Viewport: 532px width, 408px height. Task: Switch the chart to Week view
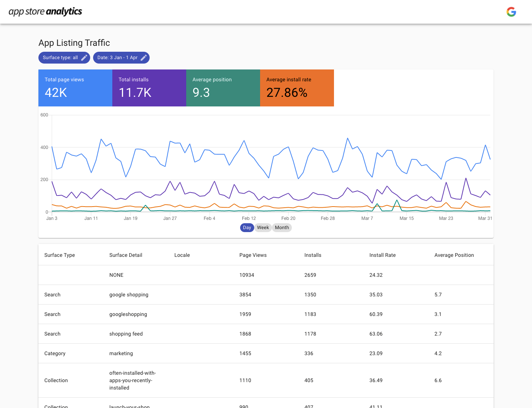tap(263, 227)
